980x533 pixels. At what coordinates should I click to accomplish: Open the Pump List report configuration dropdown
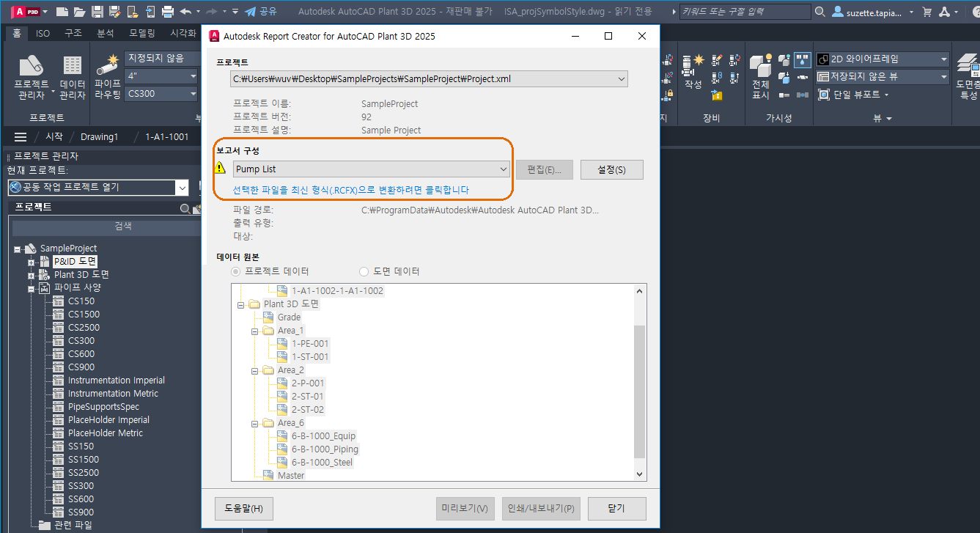click(504, 169)
